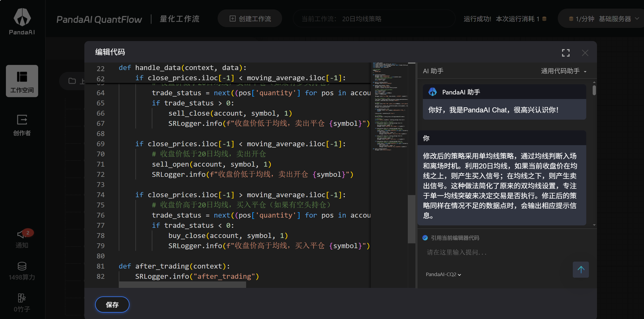Click the folder icon behind the dialog
The height and width of the screenshot is (319, 644).
(72, 81)
